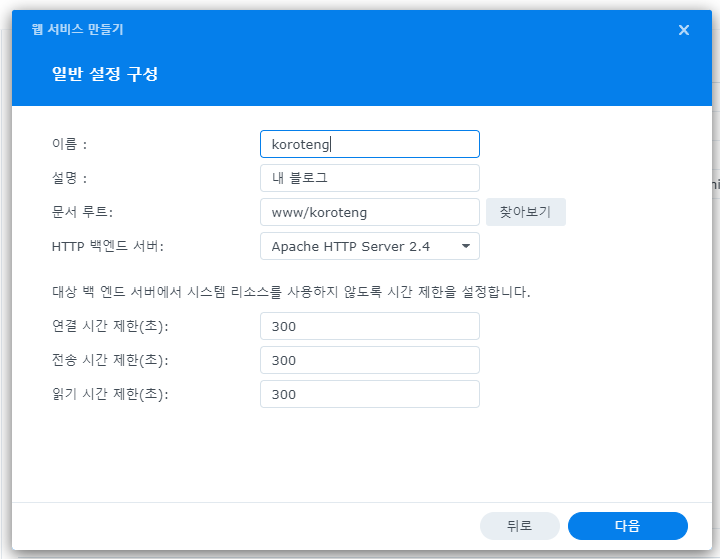This screenshot has height=559, width=720.
Task: Close the 웹 서비스 만들기 dialog
Action: tap(684, 30)
